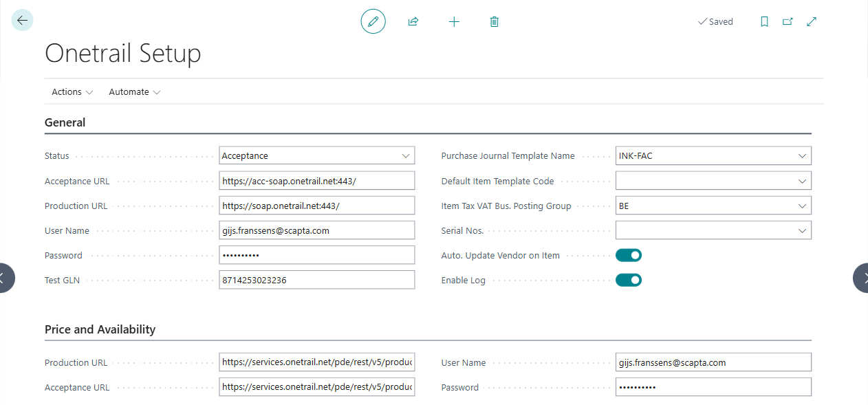The width and height of the screenshot is (868, 405).
Task: Click the back arrow button
Action: [22, 21]
